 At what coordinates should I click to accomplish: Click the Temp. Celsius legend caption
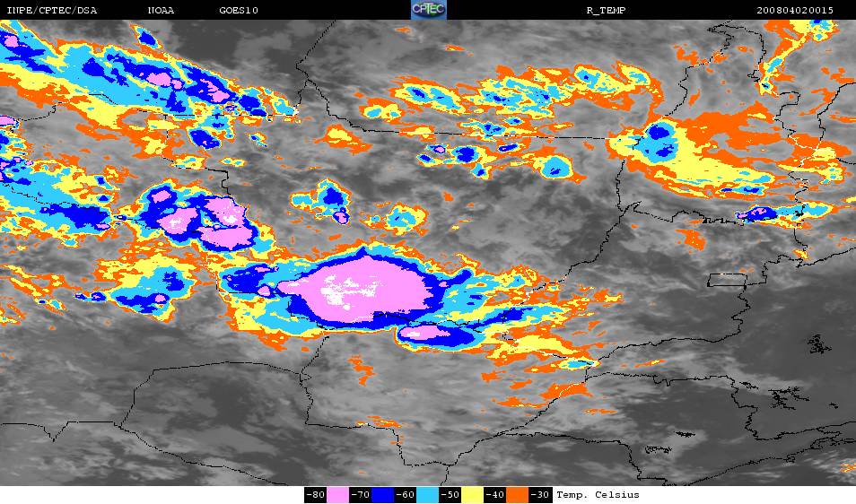point(598,495)
